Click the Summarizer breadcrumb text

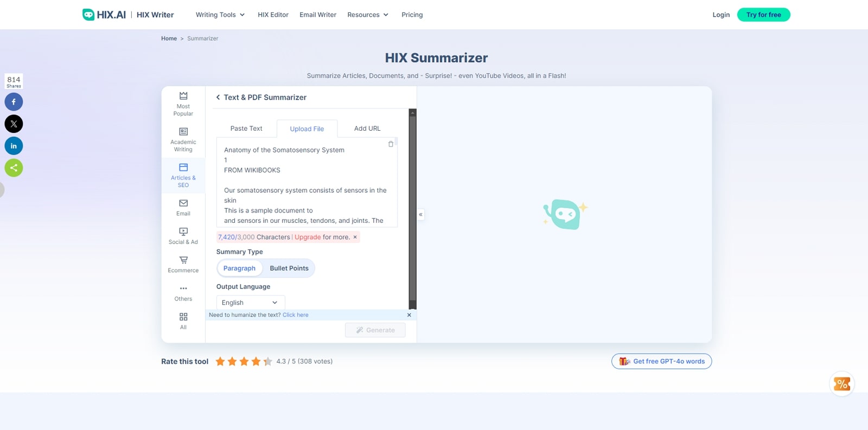tap(203, 38)
